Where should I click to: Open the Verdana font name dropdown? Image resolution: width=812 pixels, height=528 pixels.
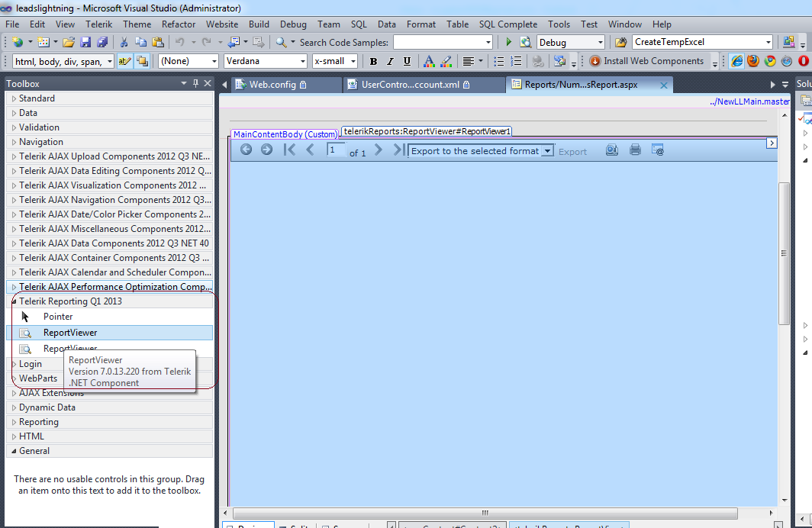[x=303, y=62]
